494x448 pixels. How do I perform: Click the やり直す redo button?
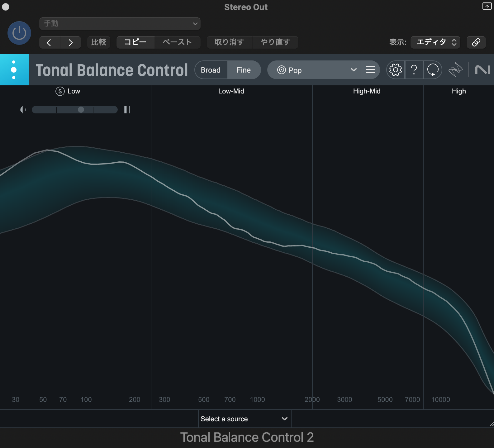[x=275, y=42]
